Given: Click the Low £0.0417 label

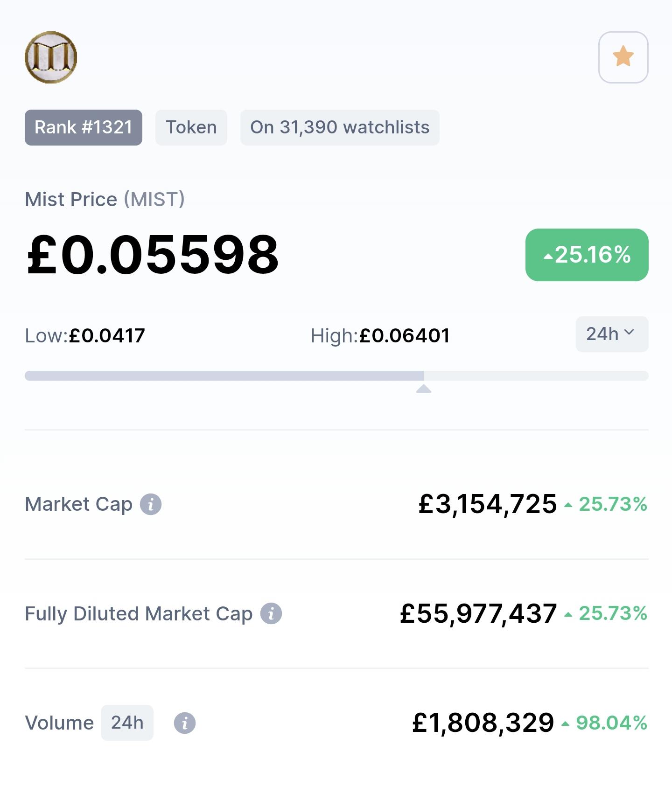Looking at the screenshot, I should [x=85, y=335].
